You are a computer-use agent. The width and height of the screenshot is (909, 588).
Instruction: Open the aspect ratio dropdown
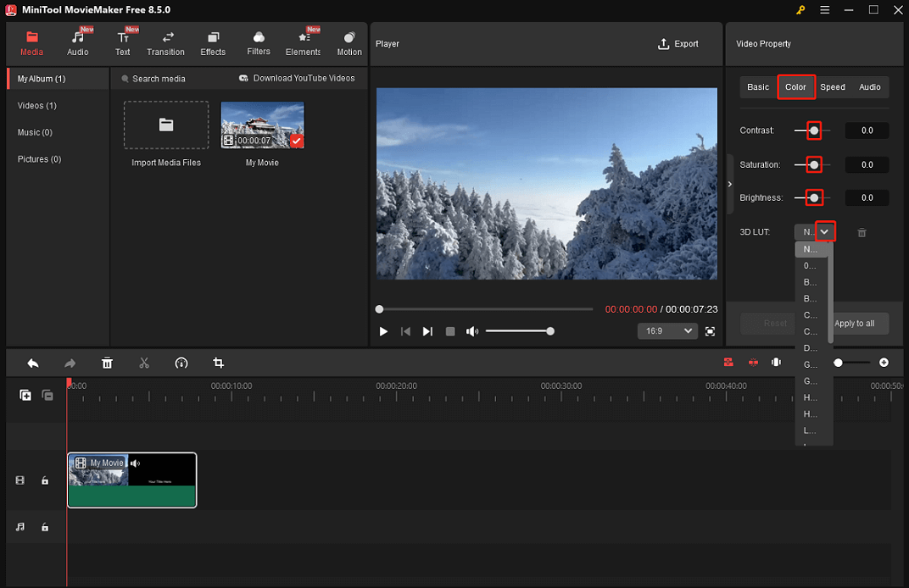667,331
